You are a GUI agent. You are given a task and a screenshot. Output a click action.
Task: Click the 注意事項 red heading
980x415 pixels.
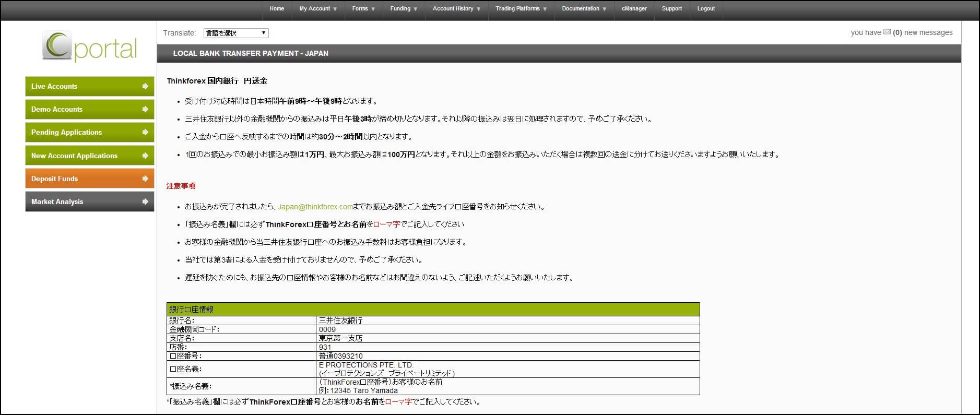181,186
